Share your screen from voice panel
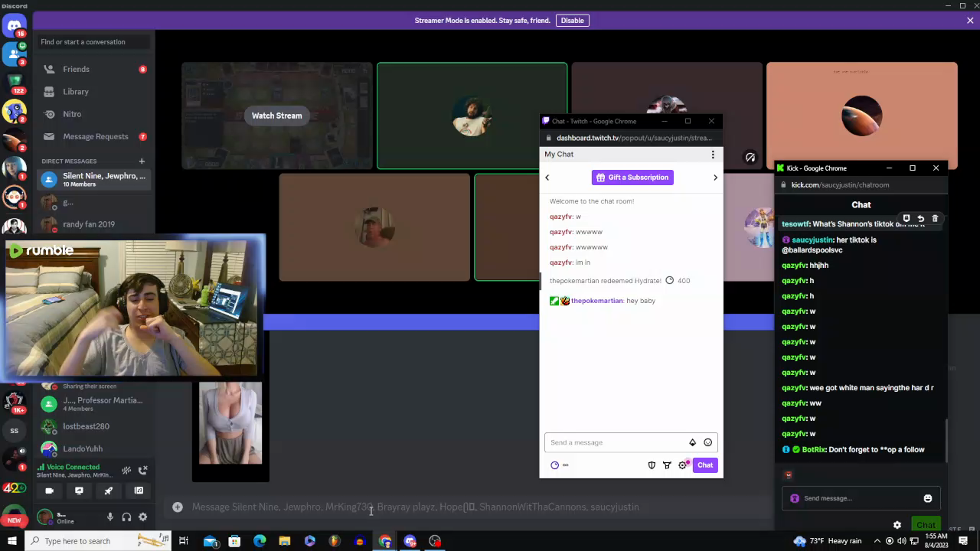980x551 pixels. 79,491
